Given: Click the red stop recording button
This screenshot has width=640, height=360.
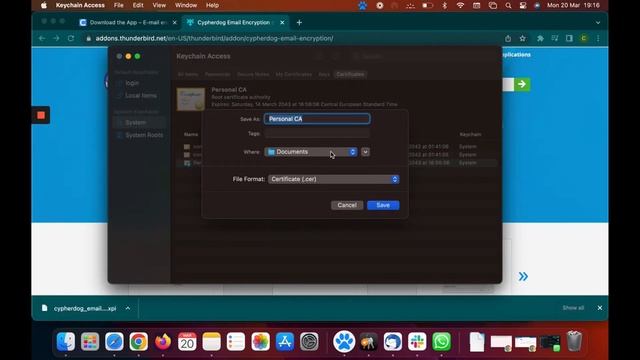Looking at the screenshot, I should tap(41, 115).
